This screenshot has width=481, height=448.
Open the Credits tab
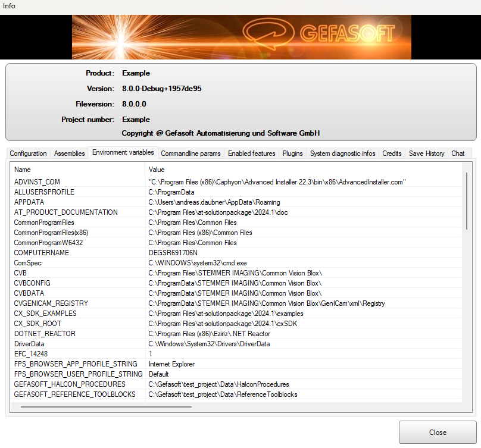click(392, 153)
